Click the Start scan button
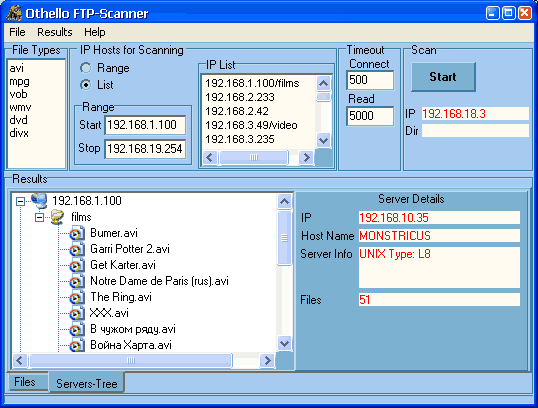This screenshot has width=538, height=408. point(443,77)
